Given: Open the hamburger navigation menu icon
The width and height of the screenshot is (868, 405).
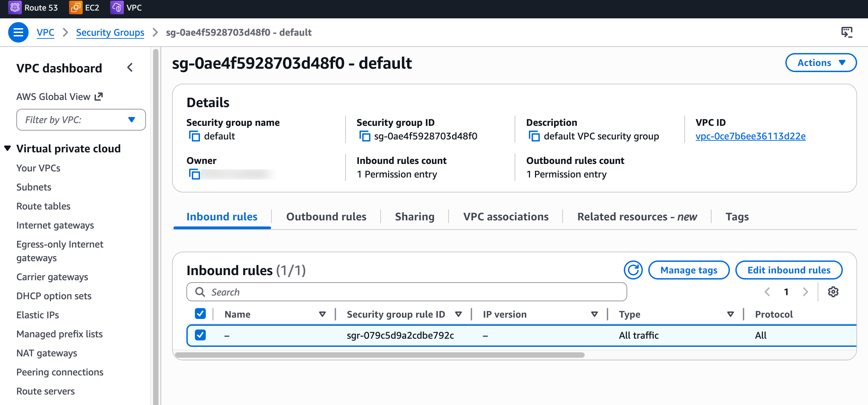Looking at the screenshot, I should pos(18,32).
